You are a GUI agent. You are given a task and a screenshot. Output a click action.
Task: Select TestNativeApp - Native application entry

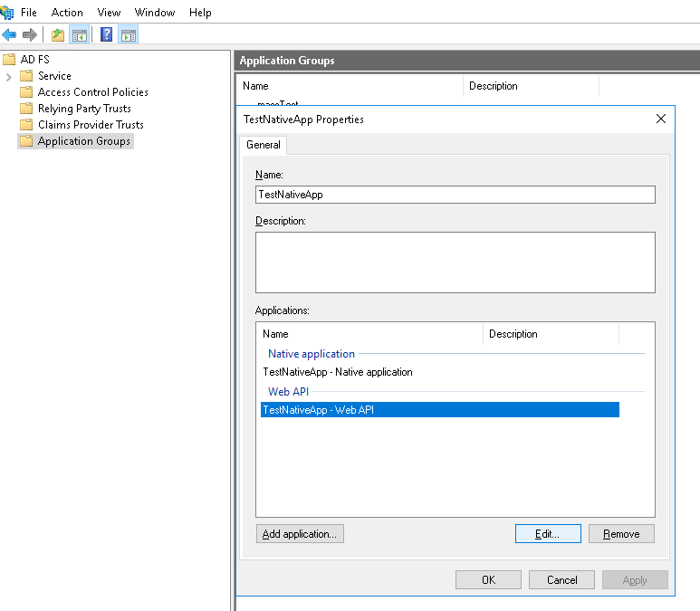(338, 372)
